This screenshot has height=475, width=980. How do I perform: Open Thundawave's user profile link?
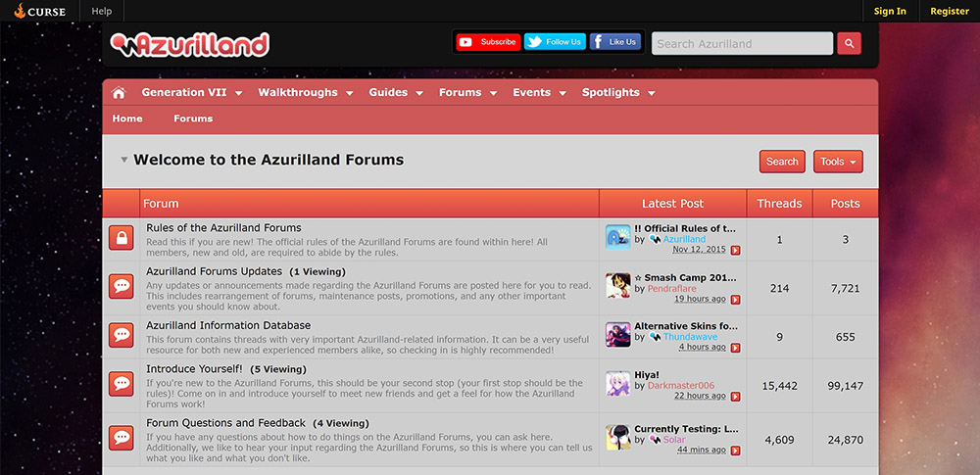tap(690, 337)
